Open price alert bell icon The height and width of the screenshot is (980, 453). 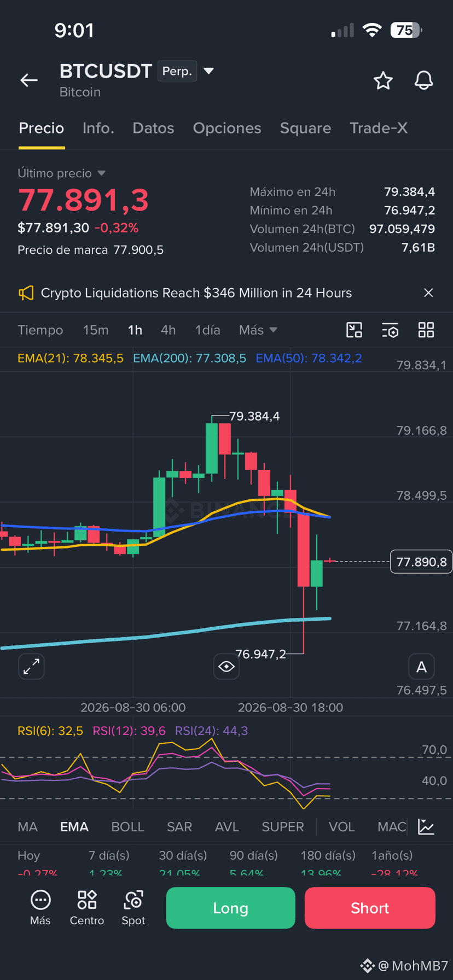click(423, 80)
